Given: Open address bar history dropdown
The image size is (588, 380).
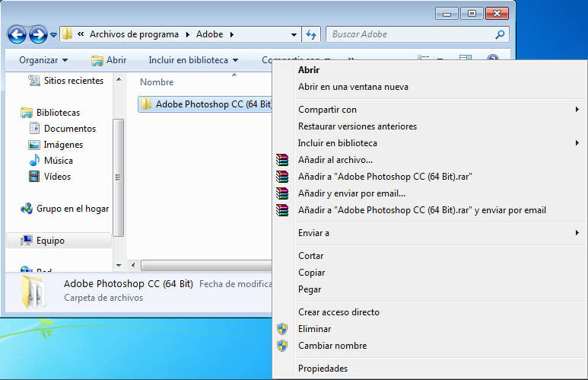Looking at the screenshot, I should point(294,34).
